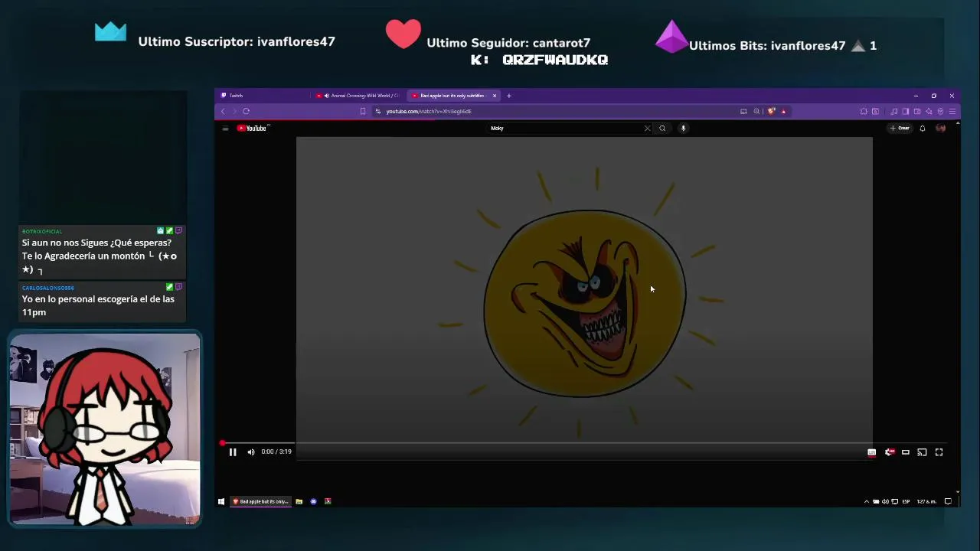Switch the ESP keyboard language
Image resolution: width=980 pixels, height=551 pixels.
pyautogui.click(x=906, y=502)
